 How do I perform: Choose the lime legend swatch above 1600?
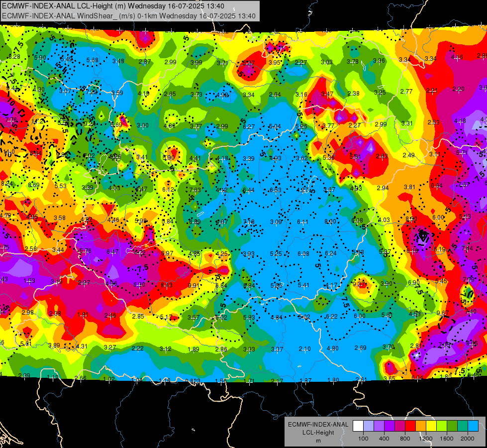442,426
